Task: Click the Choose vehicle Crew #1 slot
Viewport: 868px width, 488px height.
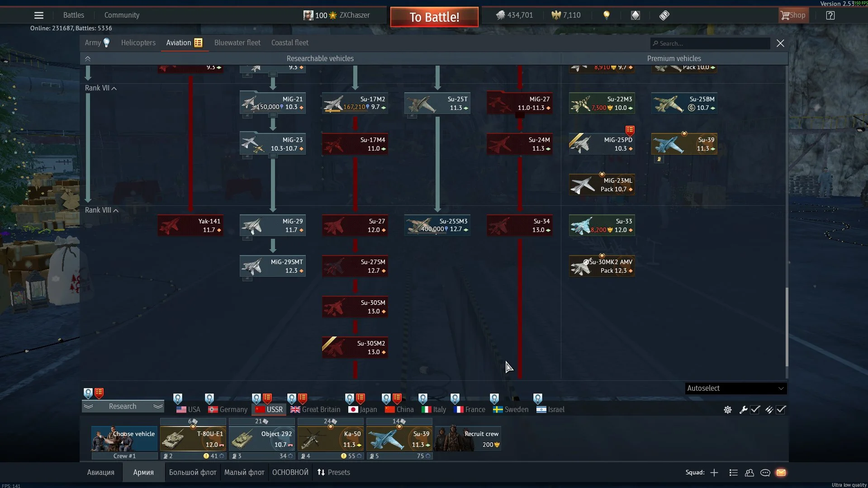Action: tap(124, 439)
